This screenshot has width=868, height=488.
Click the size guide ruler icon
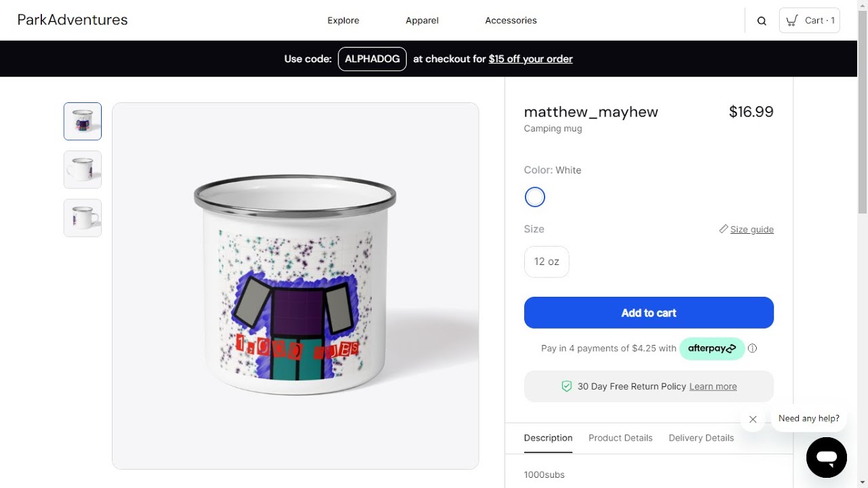[x=724, y=229]
